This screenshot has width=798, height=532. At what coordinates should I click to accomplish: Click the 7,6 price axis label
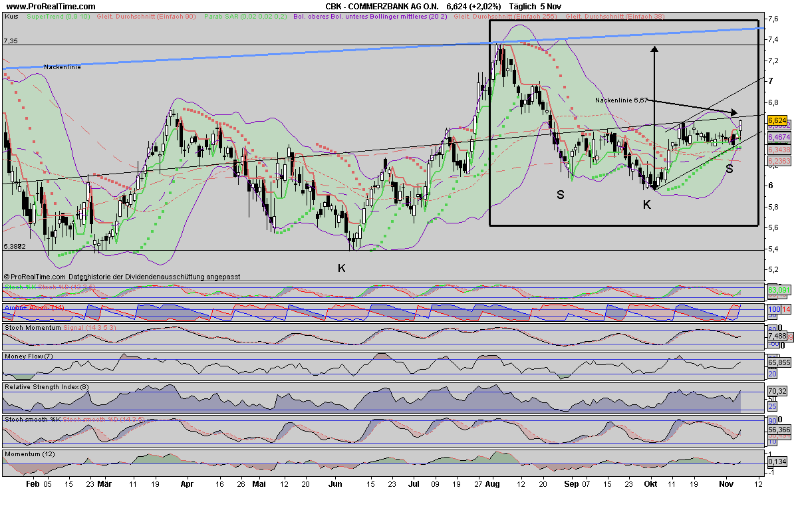(773, 19)
